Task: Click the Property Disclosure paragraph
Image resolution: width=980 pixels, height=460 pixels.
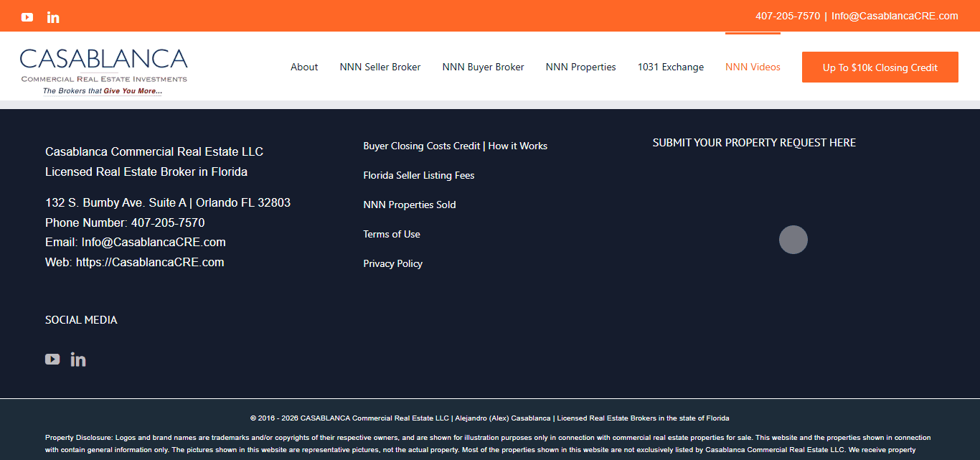Action: [x=489, y=444]
